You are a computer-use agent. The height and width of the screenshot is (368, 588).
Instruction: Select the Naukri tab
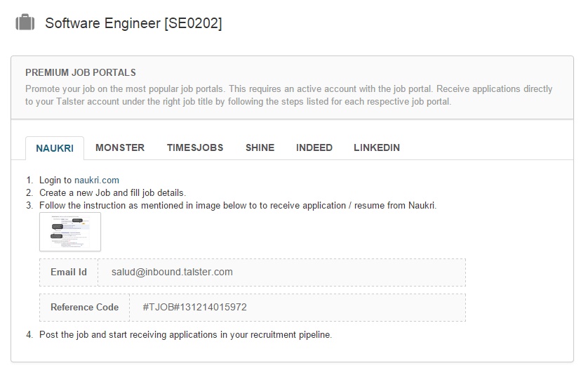pos(55,148)
